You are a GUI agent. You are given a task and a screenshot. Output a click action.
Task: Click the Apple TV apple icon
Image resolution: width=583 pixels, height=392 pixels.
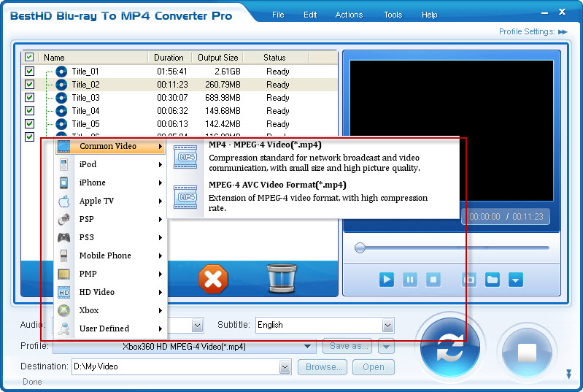coord(64,201)
